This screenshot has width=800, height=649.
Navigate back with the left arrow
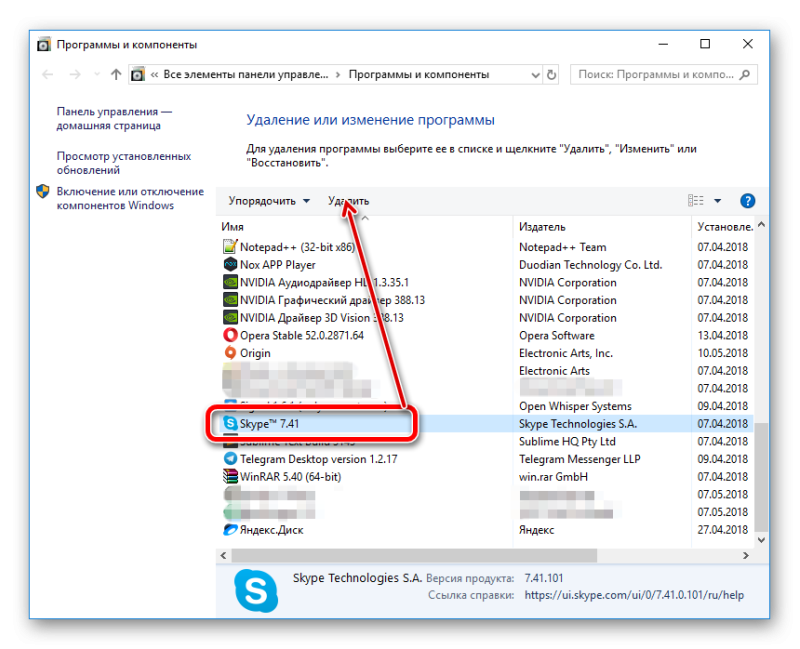47,74
